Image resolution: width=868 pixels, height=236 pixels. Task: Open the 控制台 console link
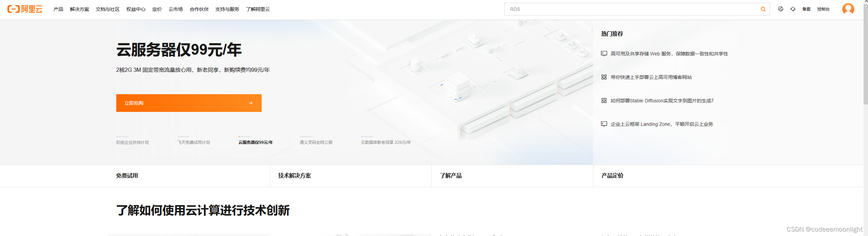pyautogui.click(x=823, y=9)
